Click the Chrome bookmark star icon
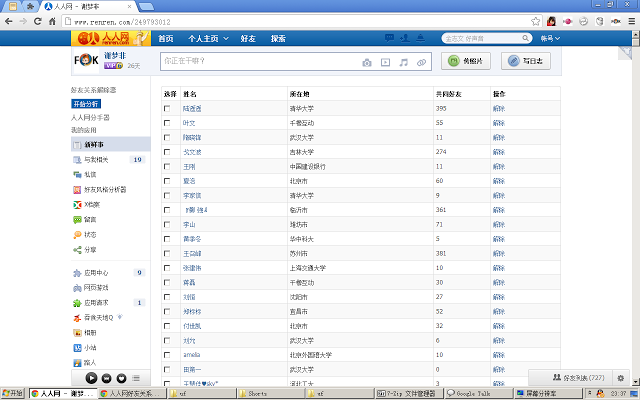 536,21
